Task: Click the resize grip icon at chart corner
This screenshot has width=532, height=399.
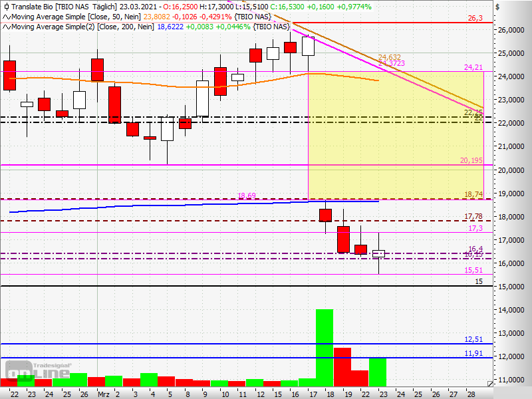Action: (490, 384)
